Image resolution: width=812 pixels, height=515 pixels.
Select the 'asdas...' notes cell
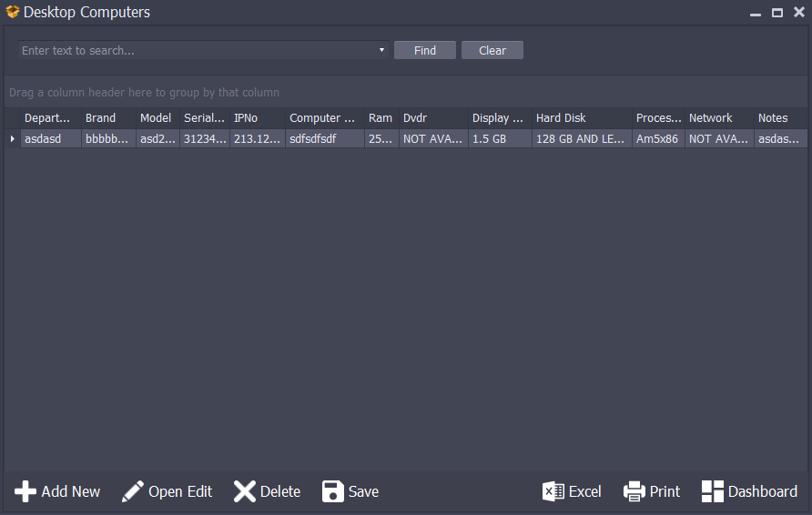(x=780, y=138)
